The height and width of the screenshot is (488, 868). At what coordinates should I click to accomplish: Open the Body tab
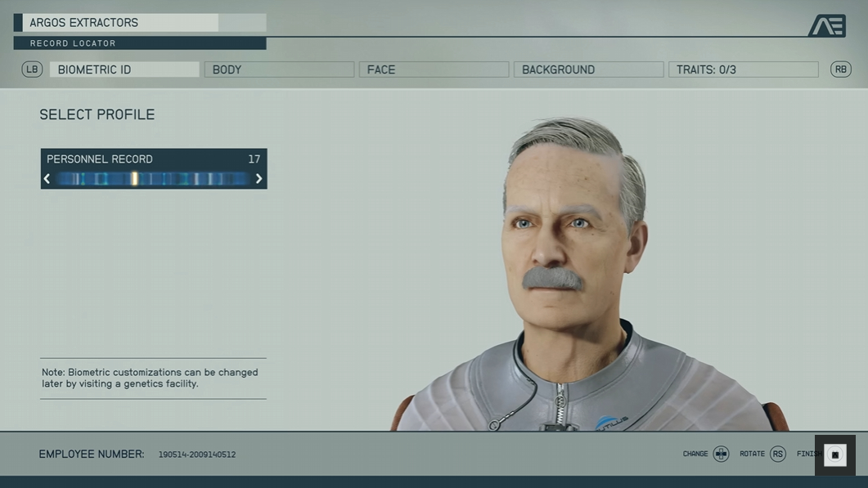click(279, 69)
